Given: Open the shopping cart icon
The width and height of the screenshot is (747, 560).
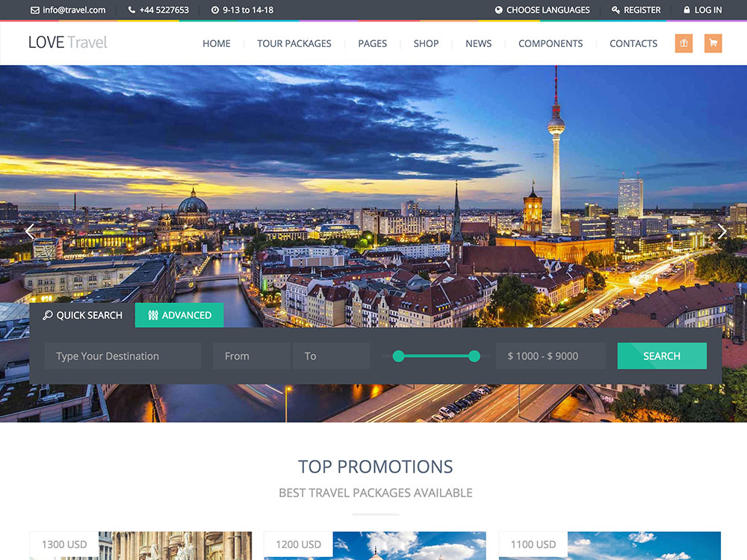Looking at the screenshot, I should [713, 43].
